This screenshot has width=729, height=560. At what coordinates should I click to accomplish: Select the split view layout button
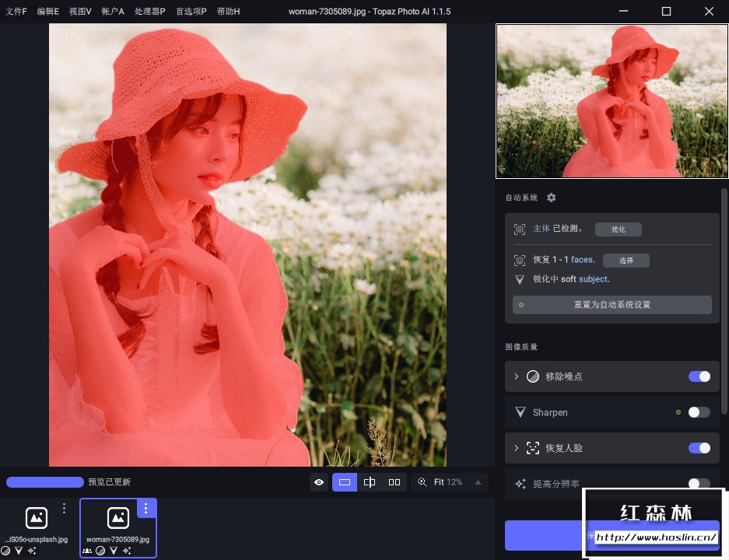(x=370, y=482)
